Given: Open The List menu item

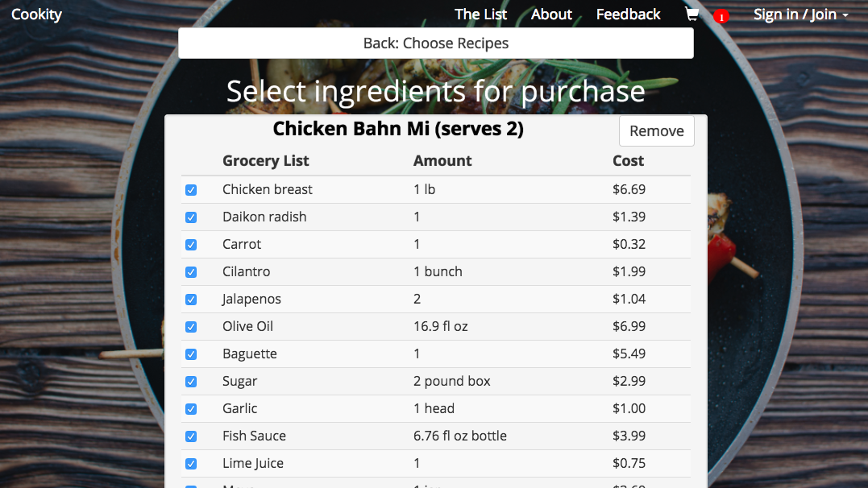Looking at the screenshot, I should pyautogui.click(x=481, y=14).
